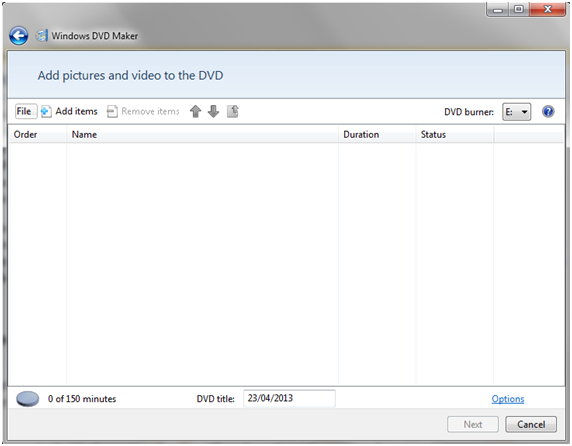Open the File menu
Image resolution: width=572 pixels, height=446 pixels.
26,111
